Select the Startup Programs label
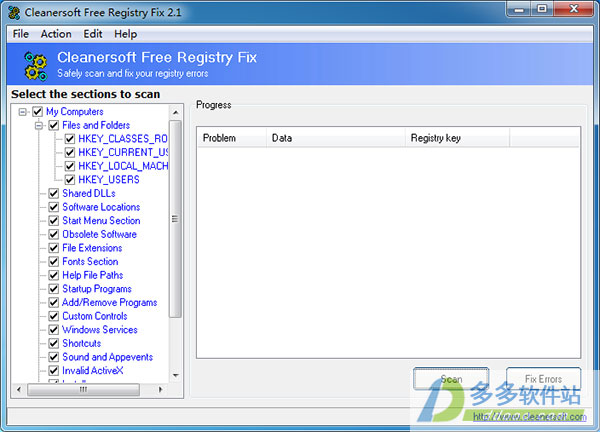The image size is (600, 432). (x=97, y=289)
